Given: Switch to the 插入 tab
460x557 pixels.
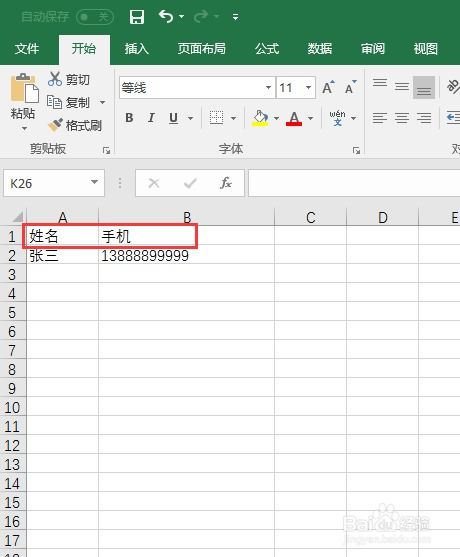Looking at the screenshot, I should pos(136,49).
